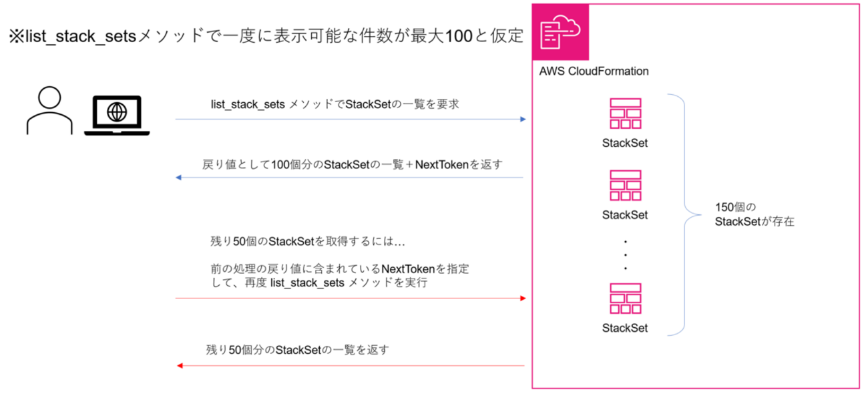The image size is (868, 406).
Task: Select the bottommost StackSet icon
Action: point(625,299)
